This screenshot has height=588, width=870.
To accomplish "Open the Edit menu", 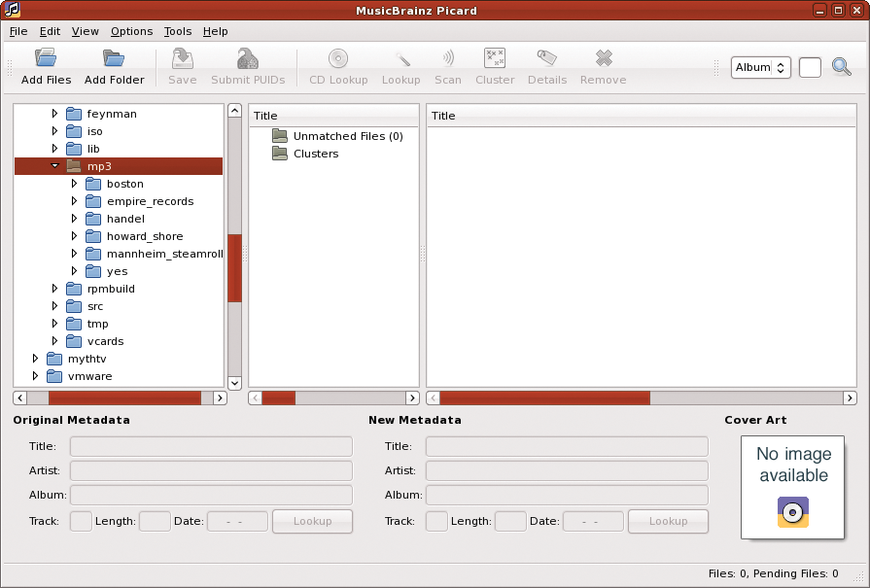I will pyautogui.click(x=50, y=32).
